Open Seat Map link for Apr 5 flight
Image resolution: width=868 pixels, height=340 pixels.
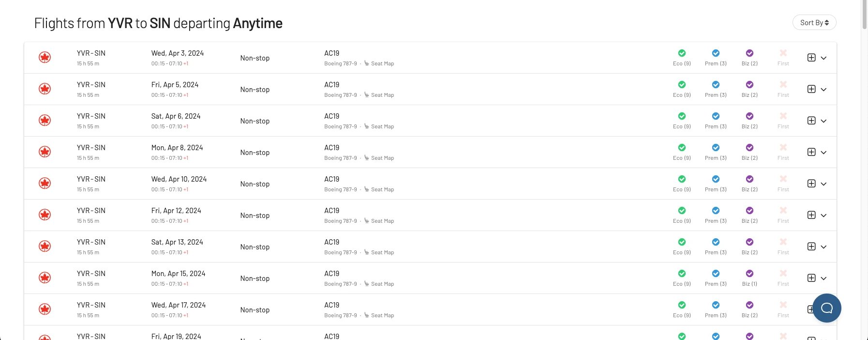[x=379, y=95]
